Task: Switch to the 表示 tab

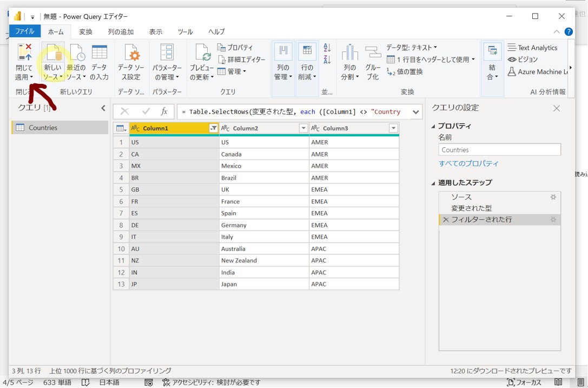Action: [x=156, y=32]
